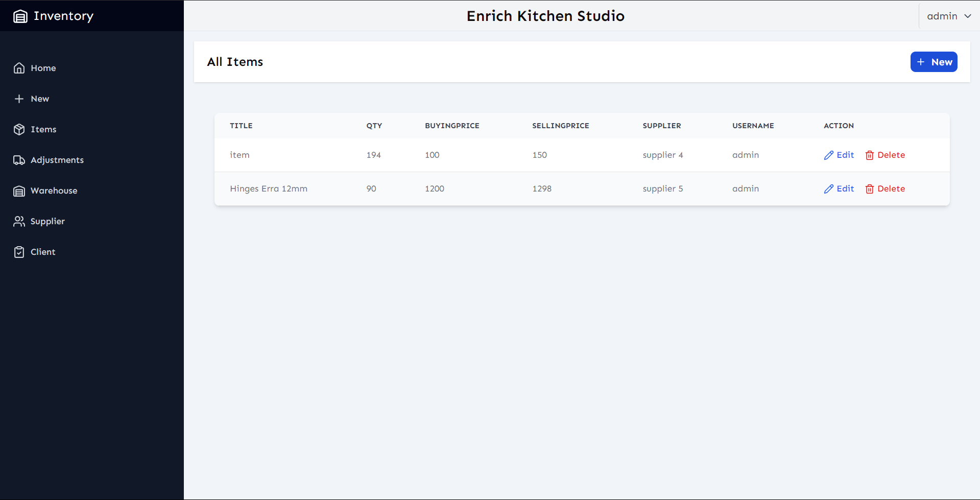Click the Supplier people icon
Viewport: 980px width, 500px height.
(19, 221)
